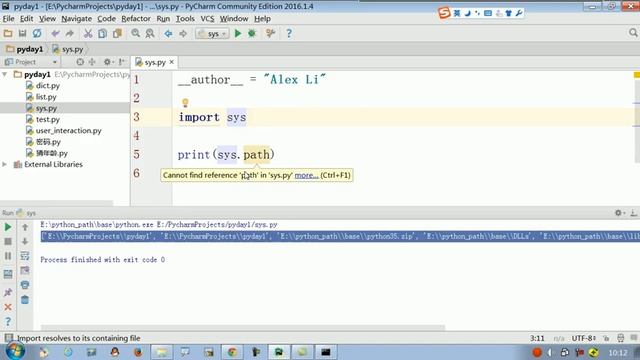Expand the External Libraries node
The width and height of the screenshot is (640, 360).
(4, 164)
